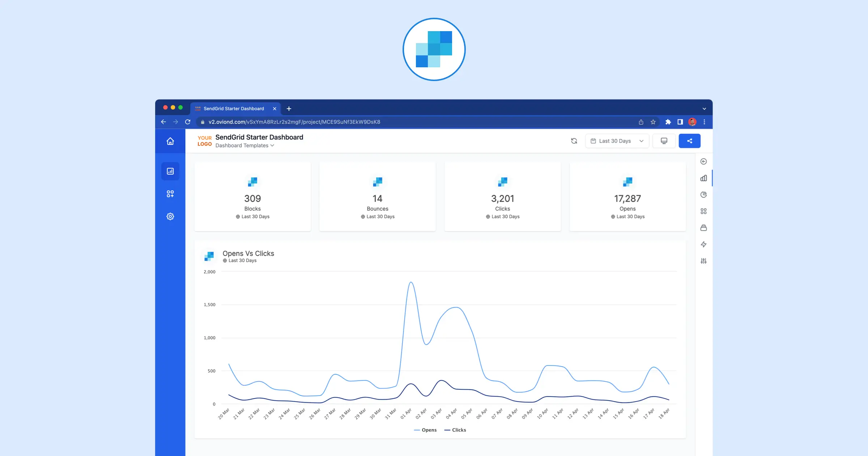Screen dimensions: 868x456
Task: Open browser three-dot menu
Action: tap(704, 122)
